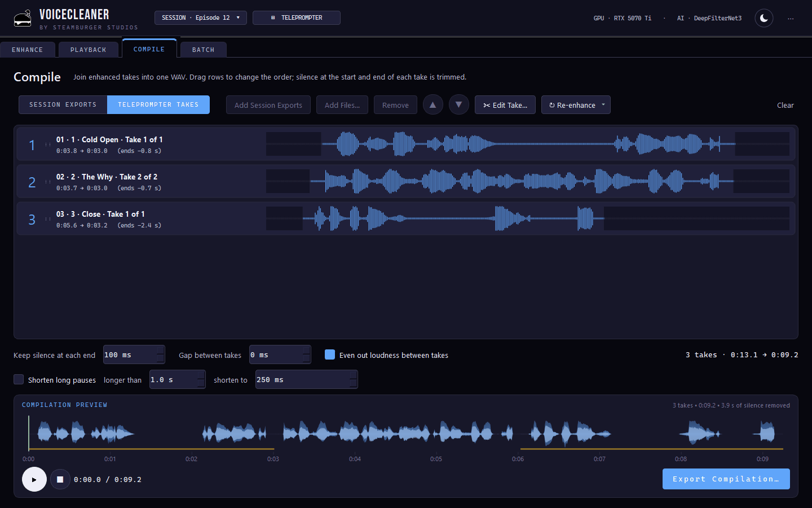Click the Cold Open take waveform

click(x=528, y=144)
